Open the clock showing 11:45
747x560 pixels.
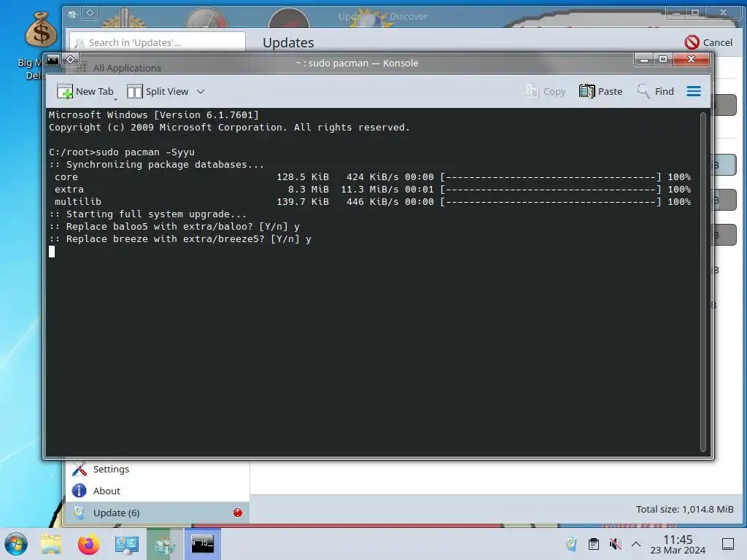point(678,544)
